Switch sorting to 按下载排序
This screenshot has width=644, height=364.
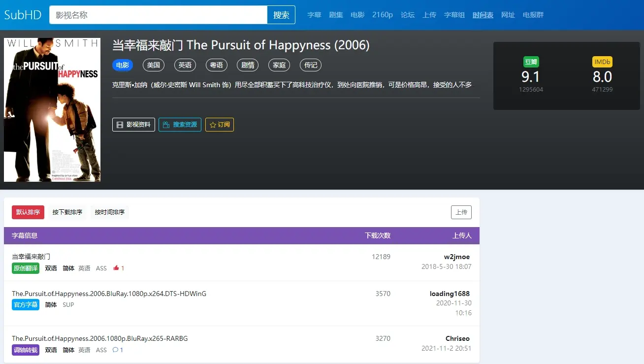click(67, 212)
